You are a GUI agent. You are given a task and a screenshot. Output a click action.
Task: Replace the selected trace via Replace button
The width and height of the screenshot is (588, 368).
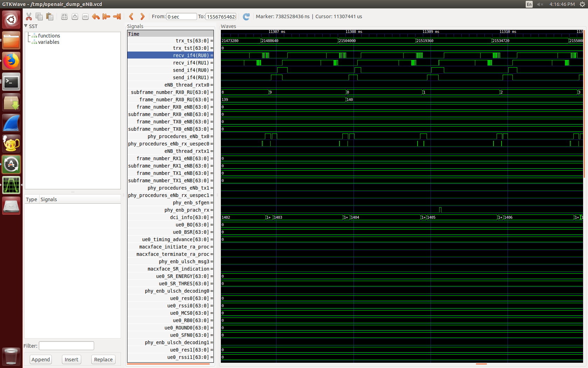(103, 359)
